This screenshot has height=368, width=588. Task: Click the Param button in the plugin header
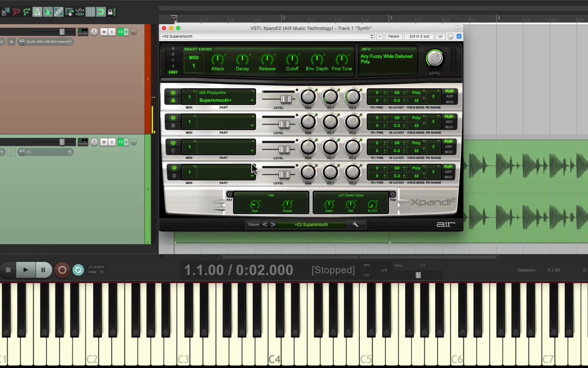pyautogui.click(x=393, y=36)
